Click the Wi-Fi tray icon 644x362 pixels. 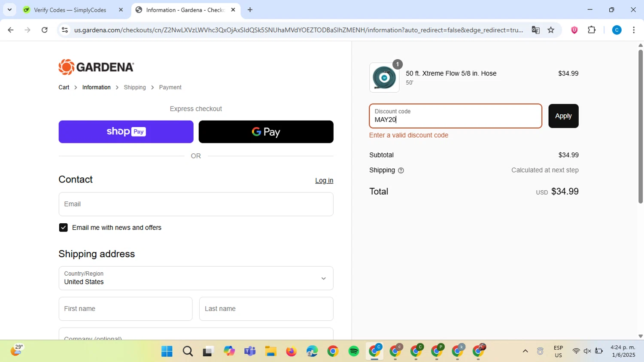(x=576, y=351)
